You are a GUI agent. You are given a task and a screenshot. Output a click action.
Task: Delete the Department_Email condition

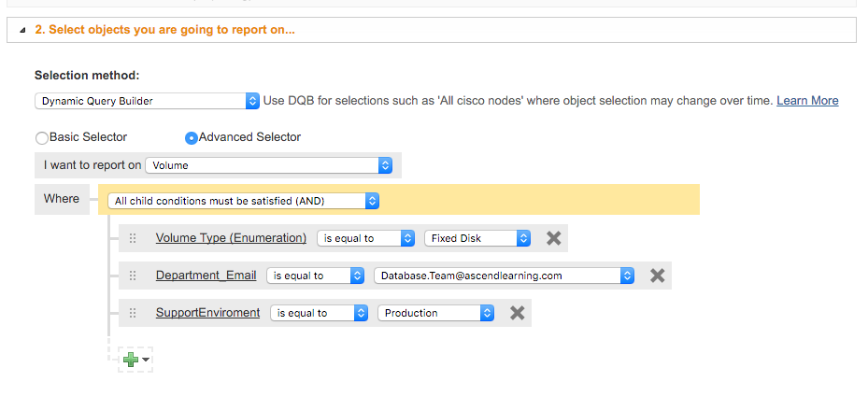pos(657,276)
